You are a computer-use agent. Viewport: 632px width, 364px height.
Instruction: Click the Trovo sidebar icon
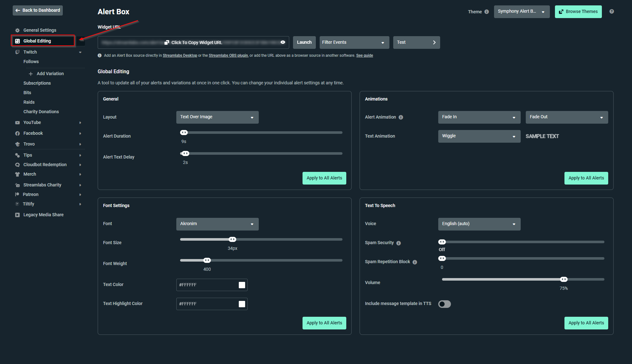coord(18,144)
